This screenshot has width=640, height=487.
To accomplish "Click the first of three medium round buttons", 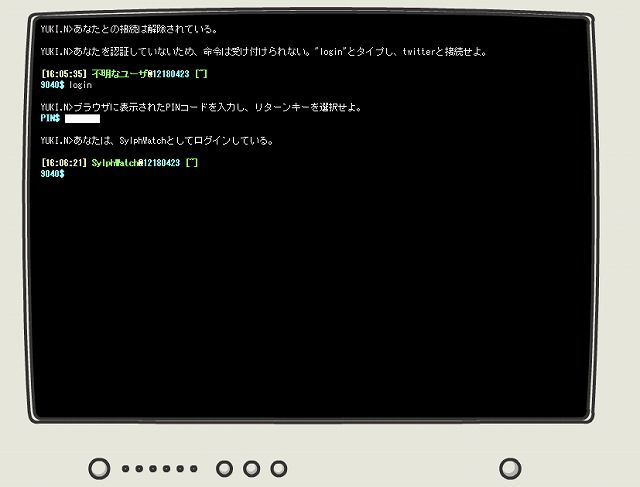I will [x=224, y=469].
